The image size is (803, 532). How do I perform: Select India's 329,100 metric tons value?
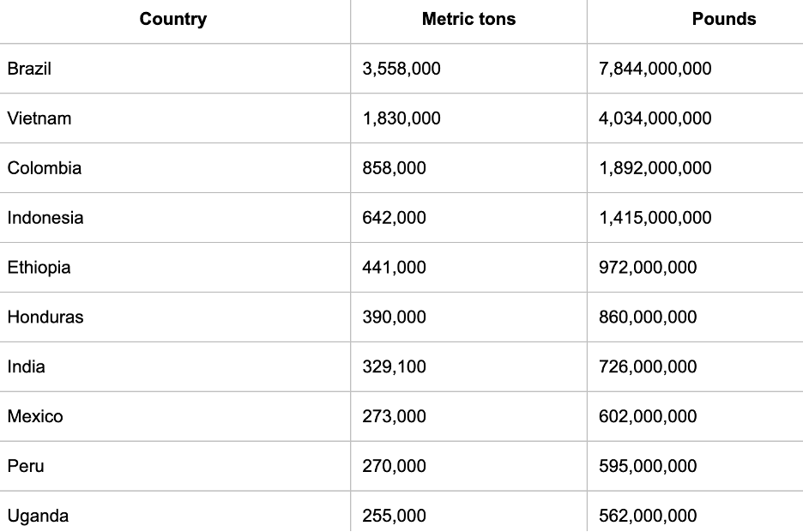(395, 367)
